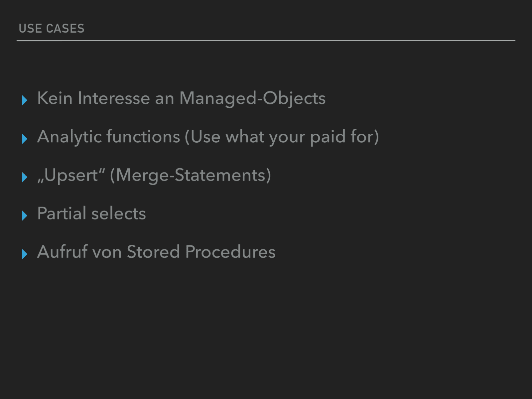Click the word Partial
The image size is (532, 399).
click(x=62, y=213)
